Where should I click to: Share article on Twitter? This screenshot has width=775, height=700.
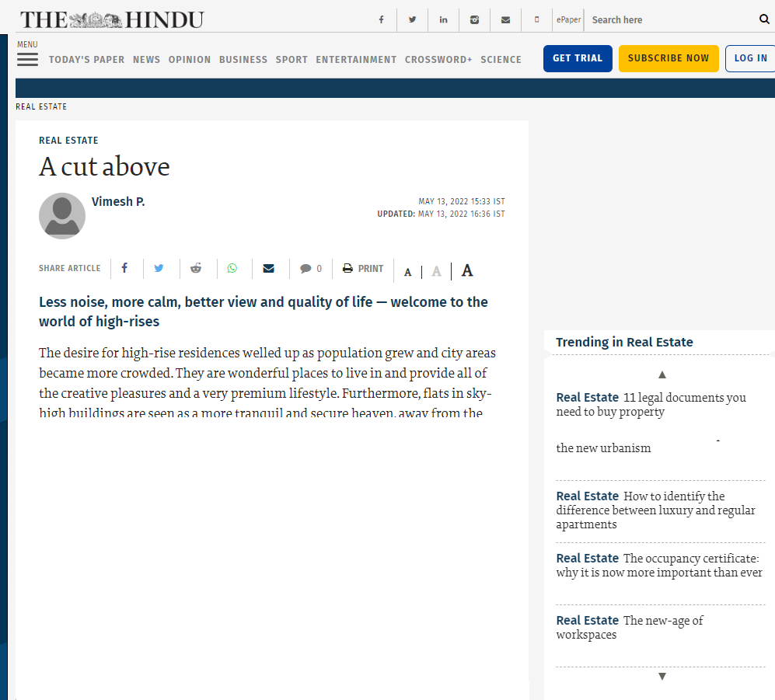pos(159,268)
